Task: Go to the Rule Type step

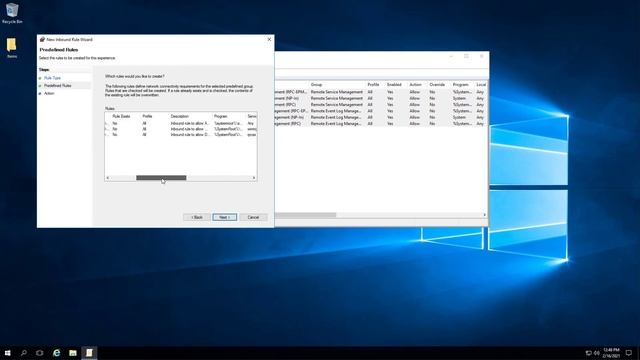Action: click(x=52, y=78)
